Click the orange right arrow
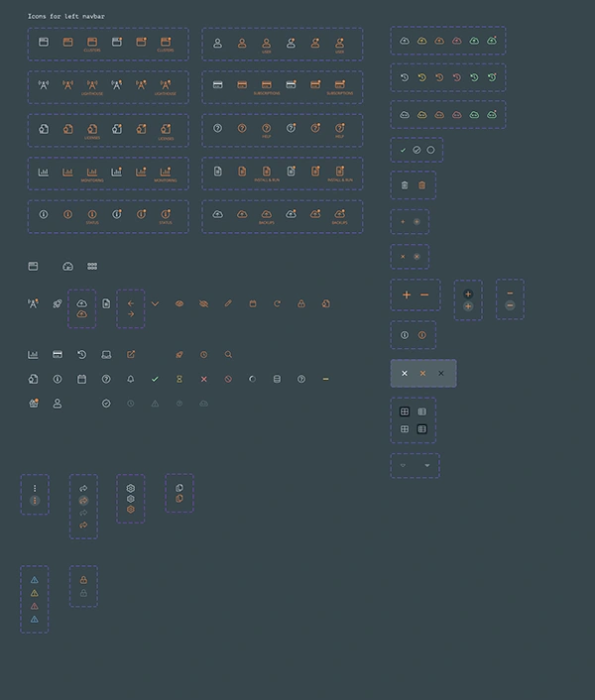 point(131,314)
